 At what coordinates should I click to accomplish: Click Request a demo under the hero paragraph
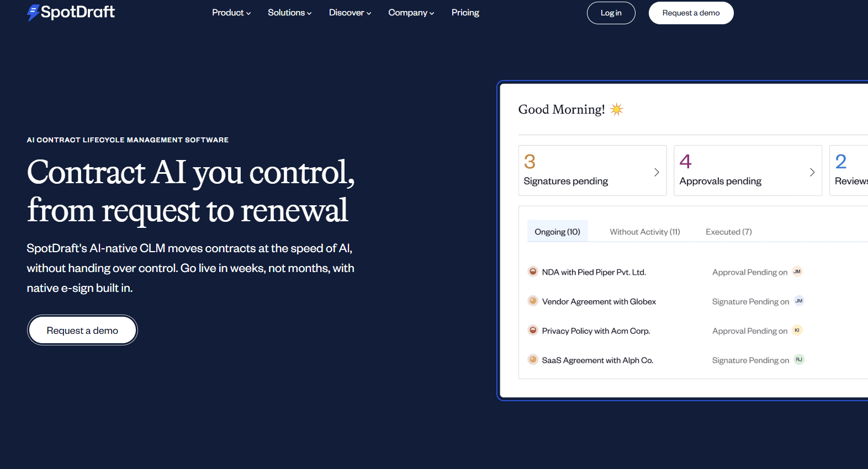[82, 330]
